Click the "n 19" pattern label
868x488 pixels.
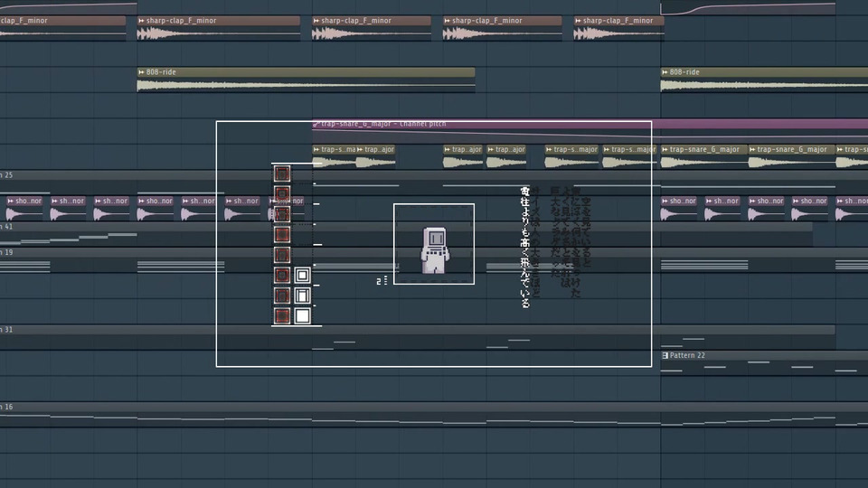pos(6,252)
